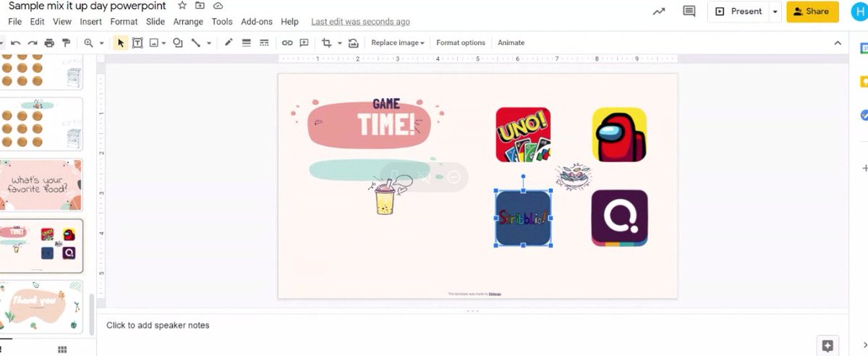Image resolution: width=868 pixels, height=356 pixels.
Task: Click the filmstrip vertical scrollbar
Action: click(93, 313)
